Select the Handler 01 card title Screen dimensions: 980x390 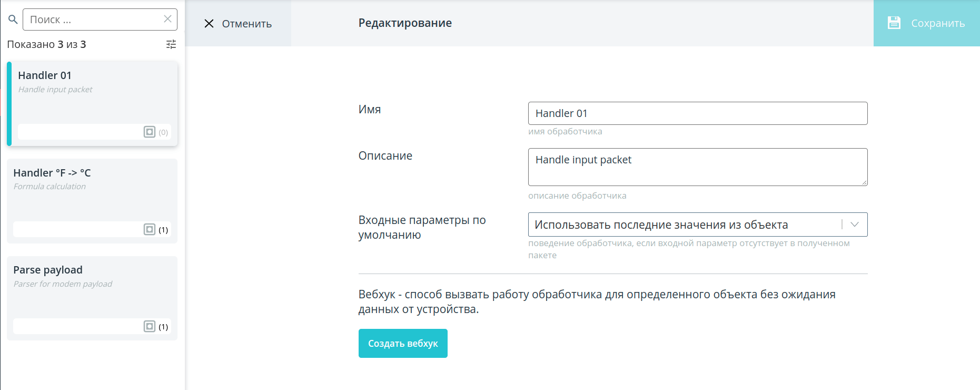pyautogui.click(x=45, y=75)
